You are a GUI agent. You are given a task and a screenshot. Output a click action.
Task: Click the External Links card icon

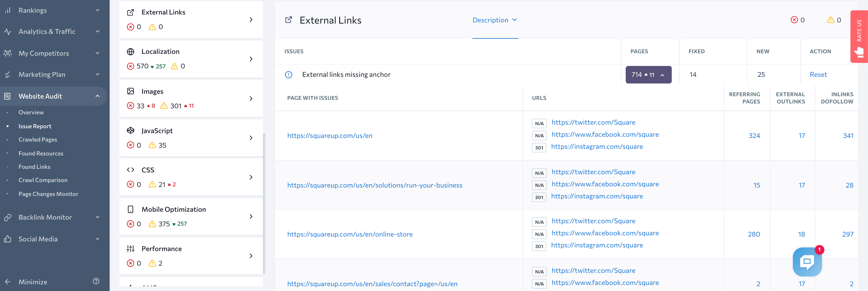coord(131,12)
